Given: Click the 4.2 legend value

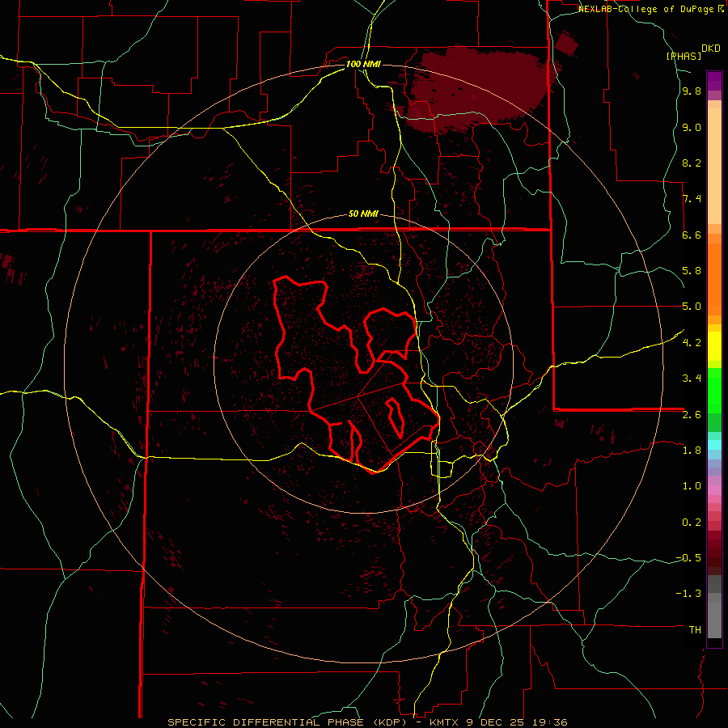Looking at the screenshot, I should point(692,342).
